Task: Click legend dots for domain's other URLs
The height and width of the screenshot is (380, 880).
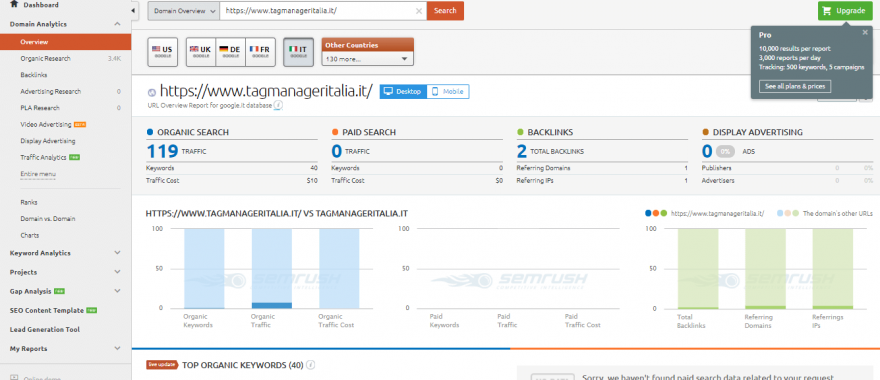Action: point(788,213)
